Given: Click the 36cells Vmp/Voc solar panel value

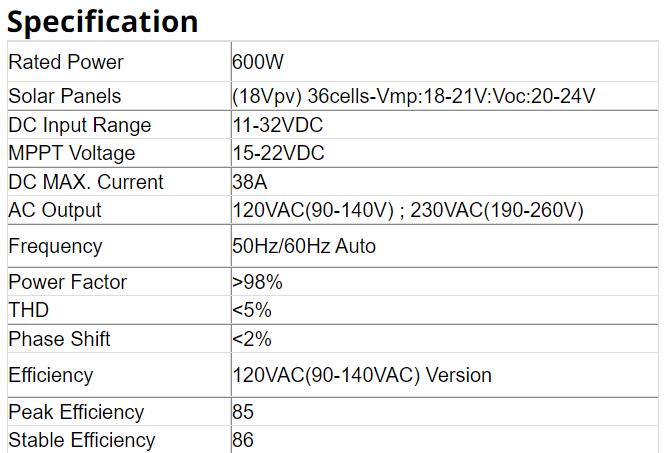Looking at the screenshot, I should [413, 96].
